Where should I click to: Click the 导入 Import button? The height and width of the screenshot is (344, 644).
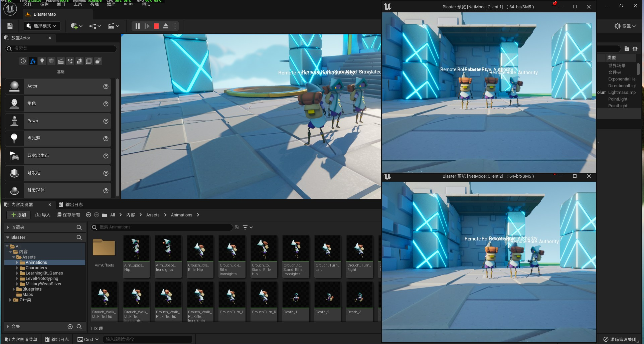[x=43, y=215]
